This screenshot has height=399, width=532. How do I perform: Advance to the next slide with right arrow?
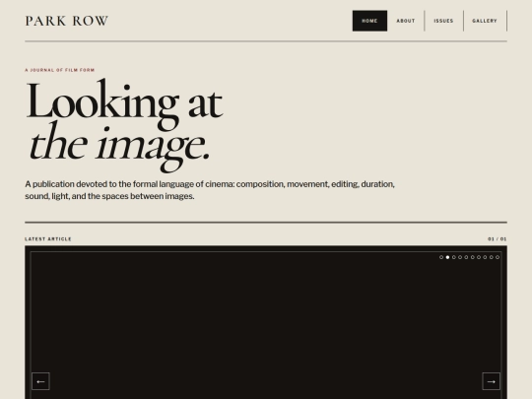[491, 381]
